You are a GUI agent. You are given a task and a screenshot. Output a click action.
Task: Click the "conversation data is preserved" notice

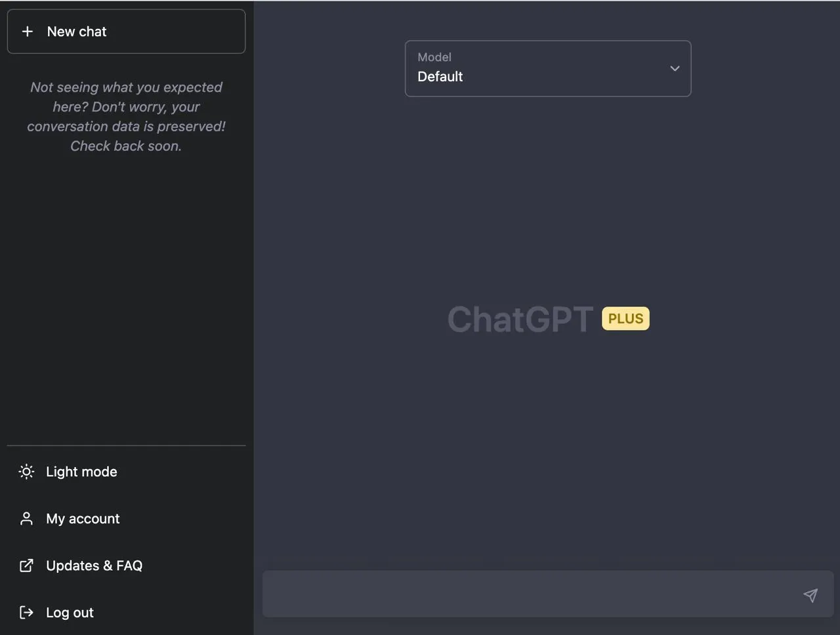click(126, 127)
